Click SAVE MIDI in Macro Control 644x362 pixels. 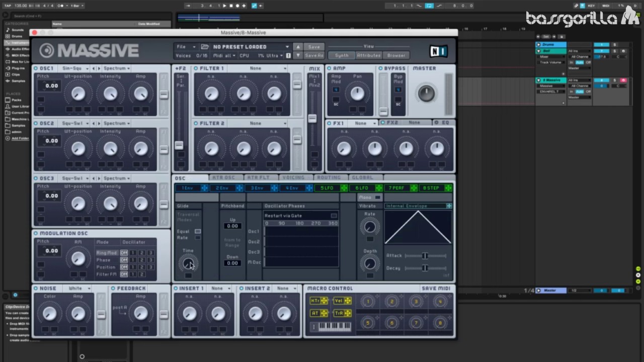point(436,289)
